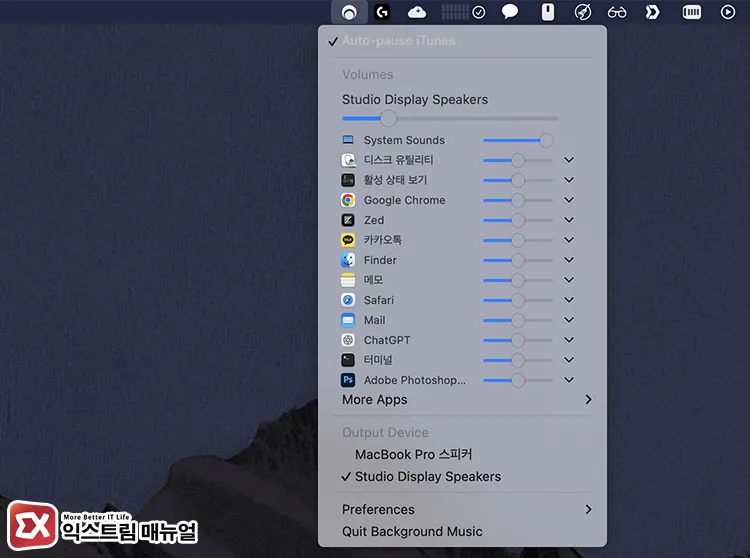This screenshot has height=558, width=750.
Task: Click the ChatGPT app icon
Action: pyautogui.click(x=348, y=340)
